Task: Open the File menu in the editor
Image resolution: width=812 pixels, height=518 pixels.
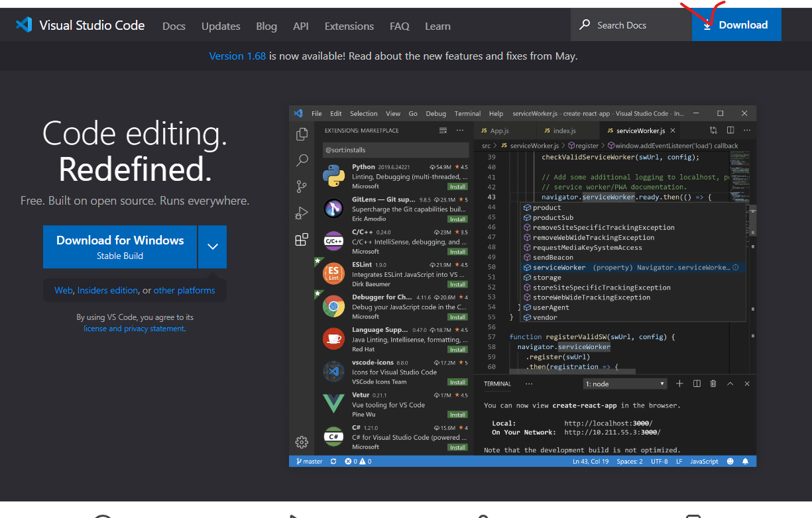Action: click(317, 113)
